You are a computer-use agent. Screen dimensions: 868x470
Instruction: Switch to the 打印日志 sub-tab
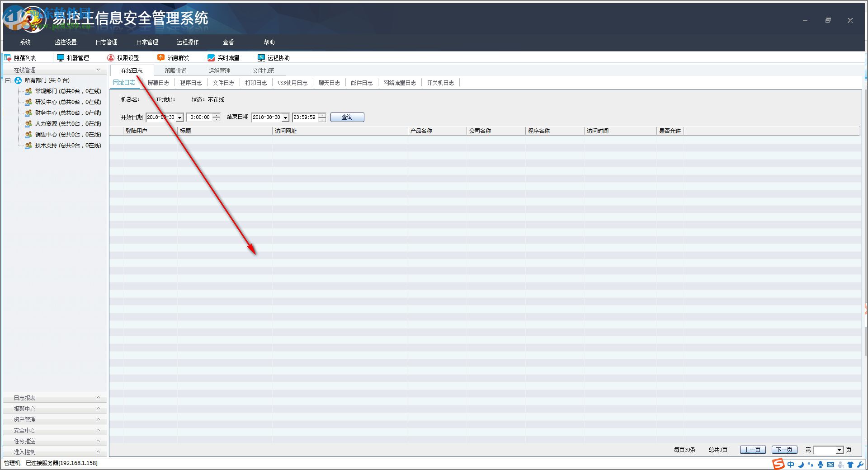[256, 83]
